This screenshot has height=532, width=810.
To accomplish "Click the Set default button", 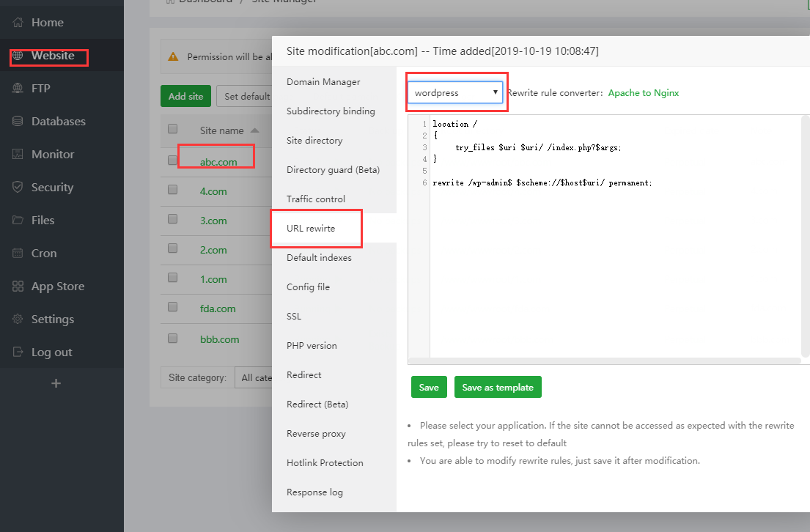I will 244,96.
